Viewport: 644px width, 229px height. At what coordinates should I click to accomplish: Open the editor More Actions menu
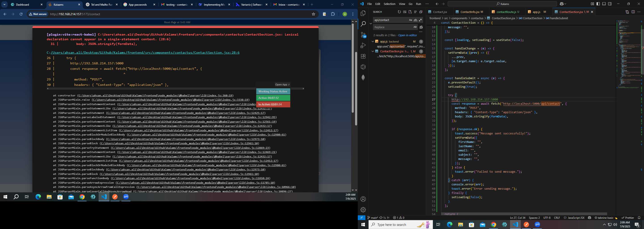point(639,12)
